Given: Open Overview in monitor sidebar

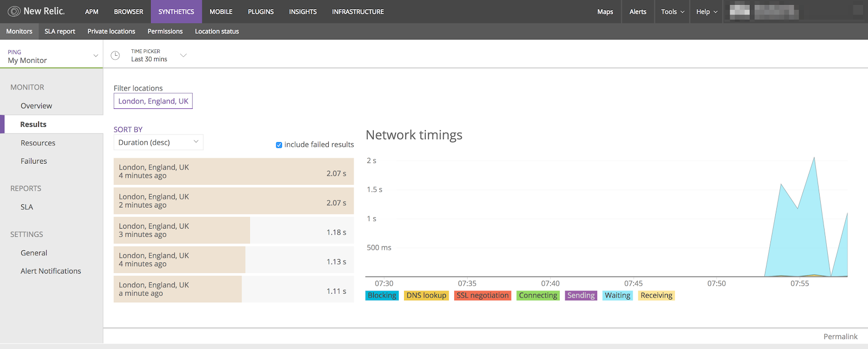Looking at the screenshot, I should (x=36, y=106).
